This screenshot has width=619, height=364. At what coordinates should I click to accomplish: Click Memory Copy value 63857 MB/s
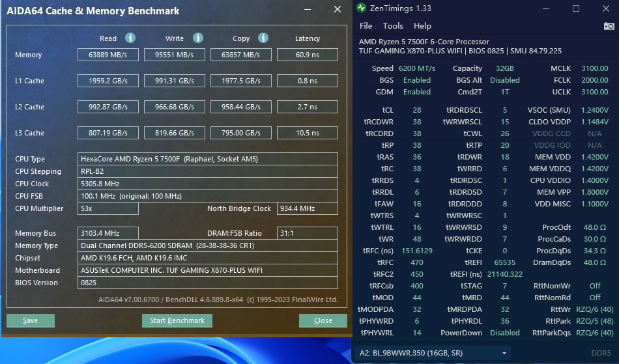[x=241, y=55]
